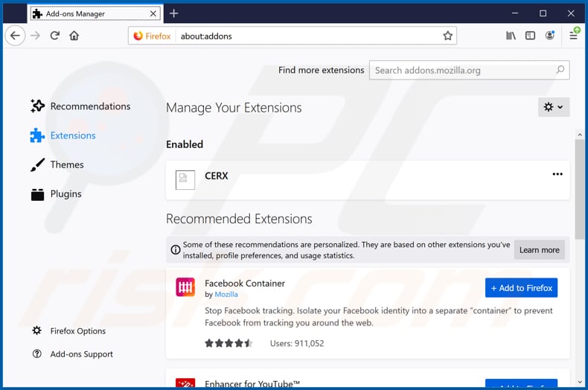The width and height of the screenshot is (588, 390).
Task: Open Add-ons Support
Action: pos(72,354)
